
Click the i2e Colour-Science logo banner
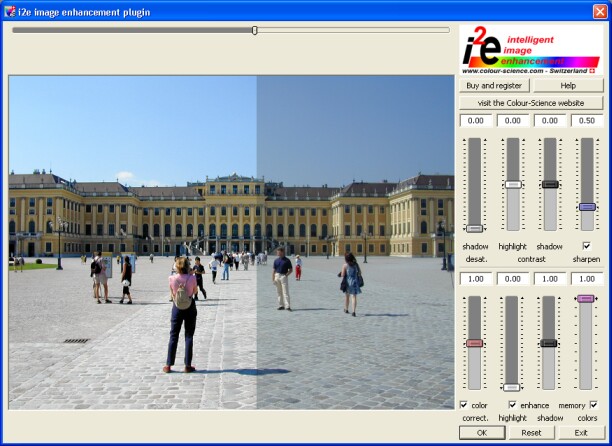531,49
